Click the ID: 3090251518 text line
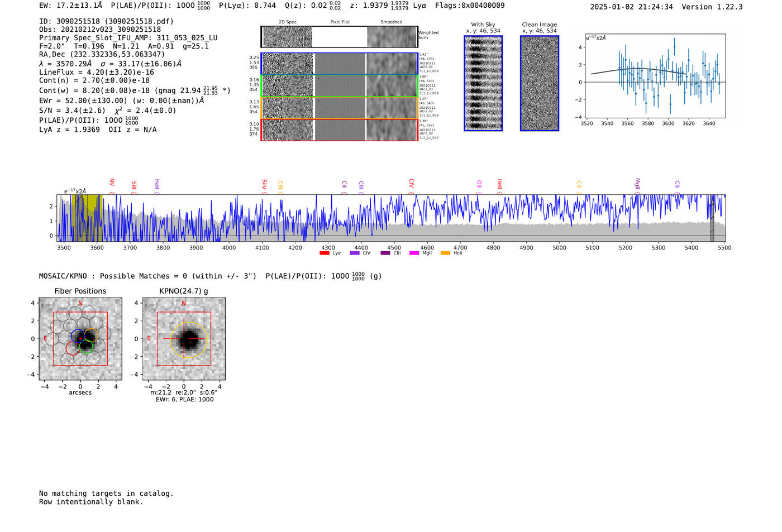The height and width of the screenshot is (532, 782). [106, 21]
